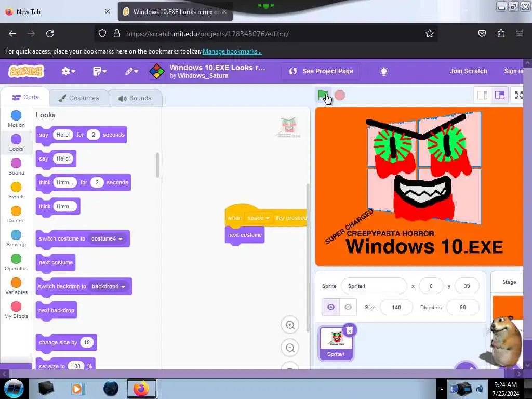This screenshot has width=532, height=399.
Task: Click the green flag to run project
Action: click(x=323, y=96)
